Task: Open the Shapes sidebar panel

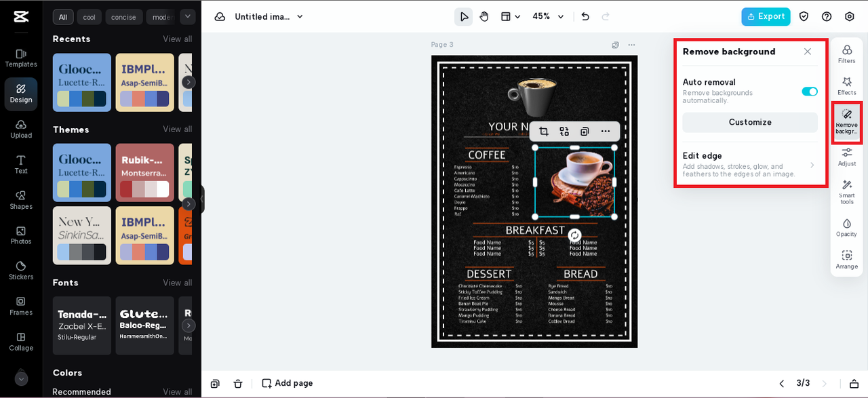Action: coord(21,200)
